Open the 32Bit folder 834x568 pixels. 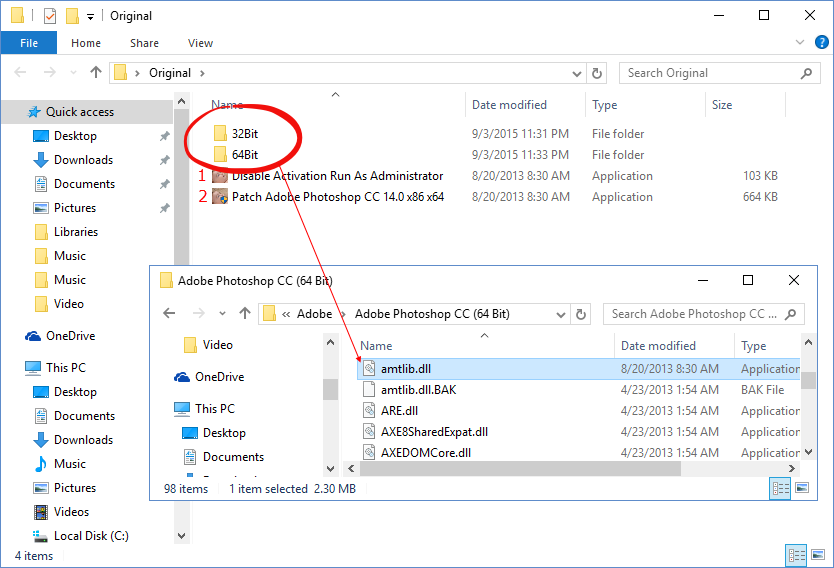[245, 134]
